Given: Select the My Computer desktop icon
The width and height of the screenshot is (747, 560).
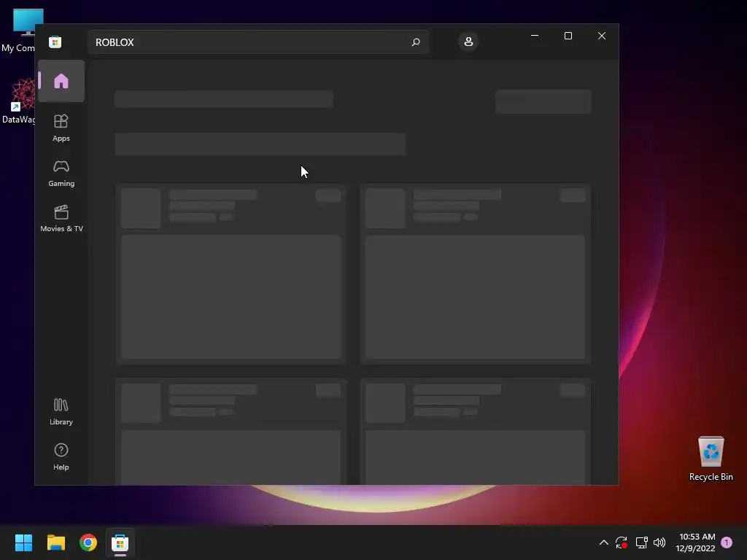Looking at the screenshot, I should (19, 31).
